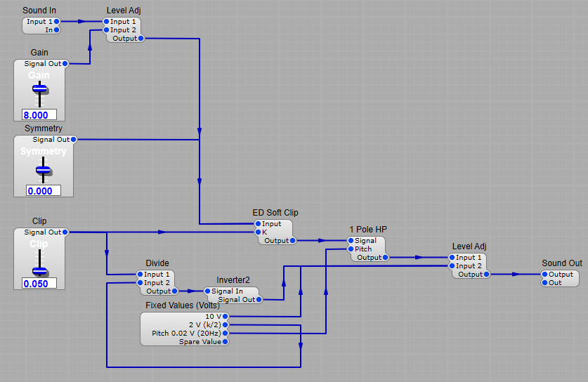Screen dimensions: 588x382
Task: Click the Gain slider knob
Action: 39,89
